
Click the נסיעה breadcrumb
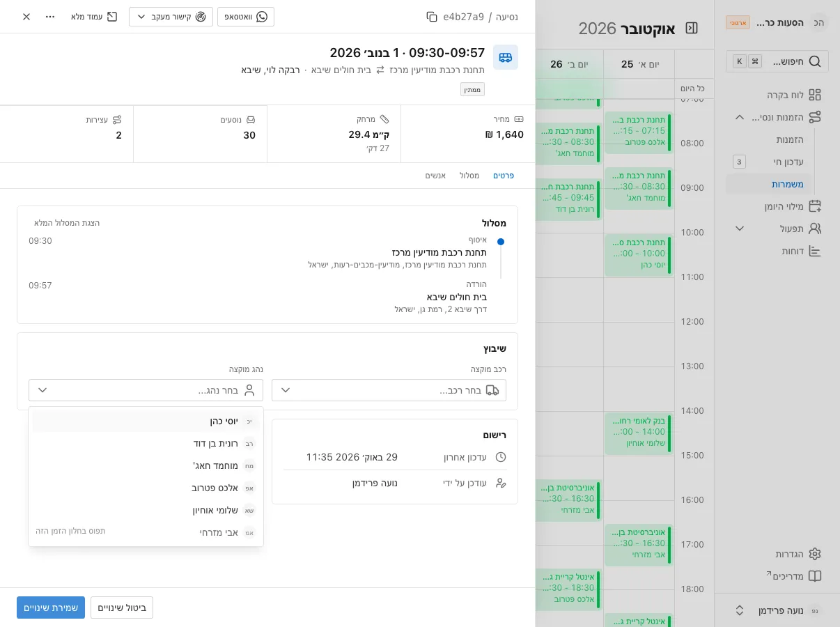click(x=507, y=17)
